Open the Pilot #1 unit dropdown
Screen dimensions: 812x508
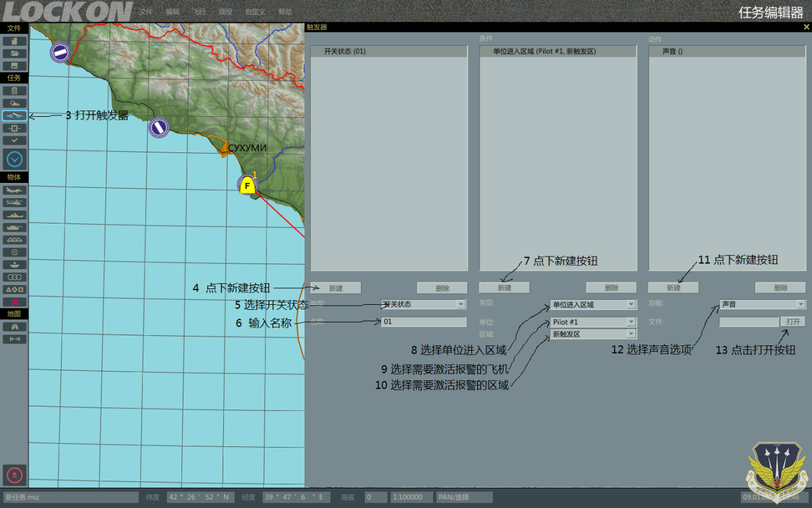[593, 322]
